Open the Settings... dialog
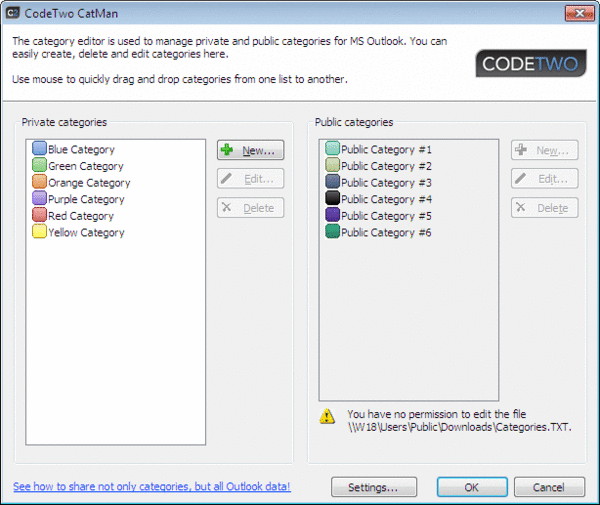The height and width of the screenshot is (505, 600). point(374,487)
